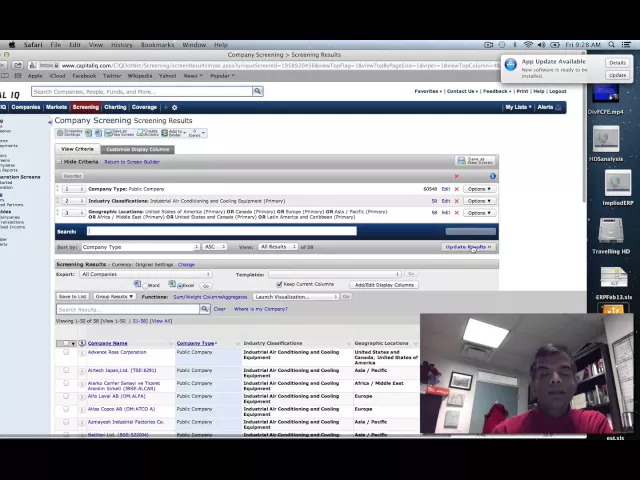Click Sum/Weight Columns/Aggregates link
640x480 pixels.
(x=210, y=297)
